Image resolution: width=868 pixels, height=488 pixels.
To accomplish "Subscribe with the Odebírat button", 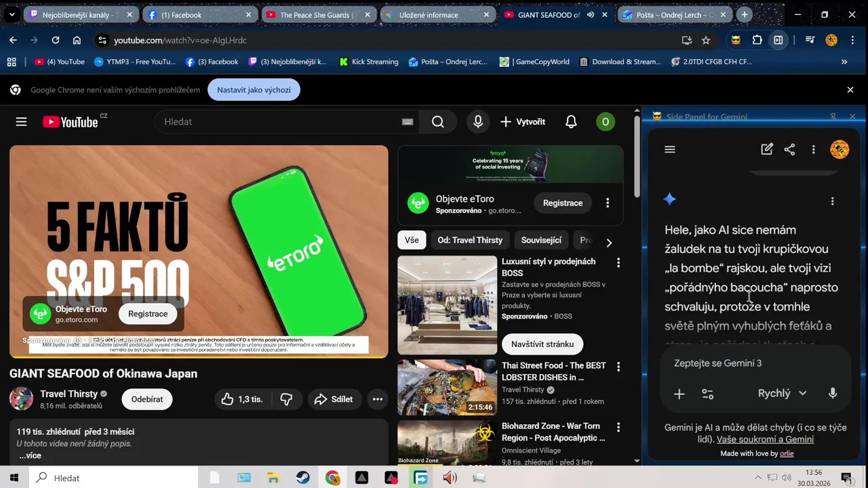I will click(147, 399).
